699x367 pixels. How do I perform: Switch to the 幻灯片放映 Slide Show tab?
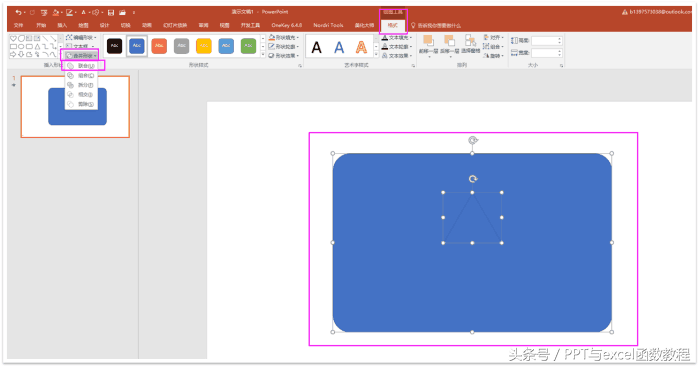pos(175,25)
